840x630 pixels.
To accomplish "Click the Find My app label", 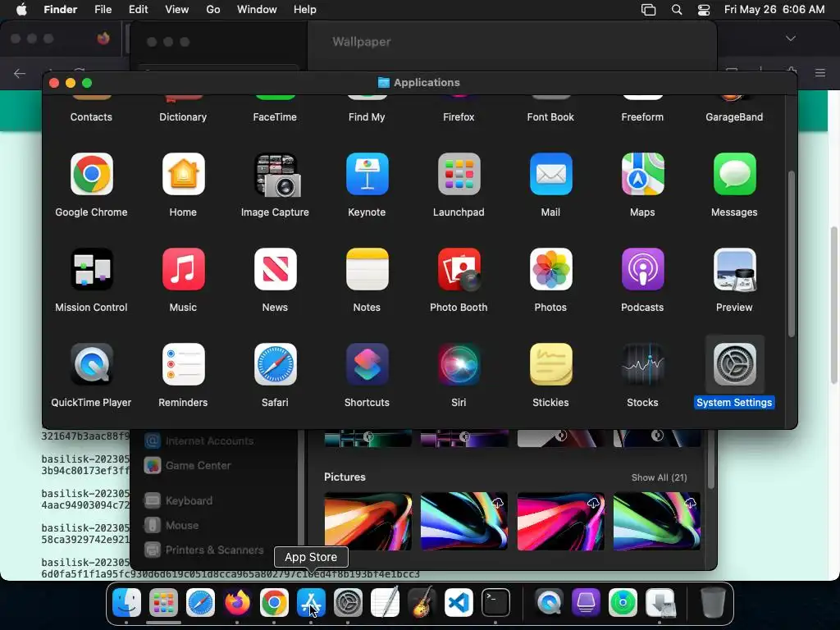I will 367,116.
